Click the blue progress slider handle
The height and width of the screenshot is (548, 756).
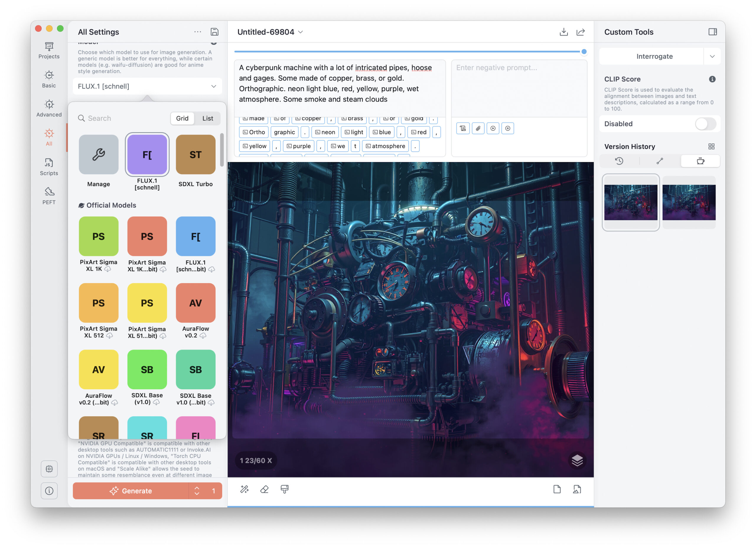coord(584,52)
